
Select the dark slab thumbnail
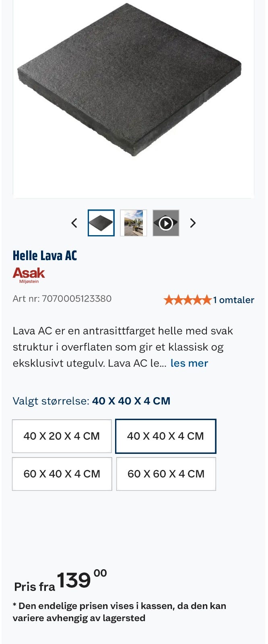pos(101,223)
